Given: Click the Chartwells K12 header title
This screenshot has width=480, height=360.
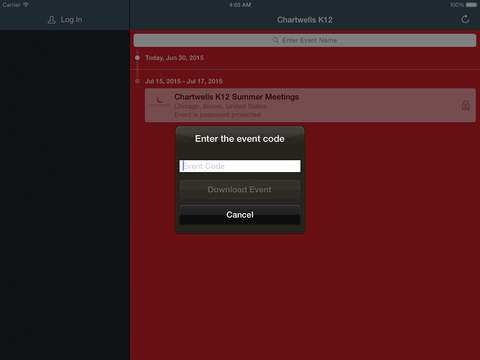Looking at the screenshot, I should pyautogui.click(x=305, y=20).
